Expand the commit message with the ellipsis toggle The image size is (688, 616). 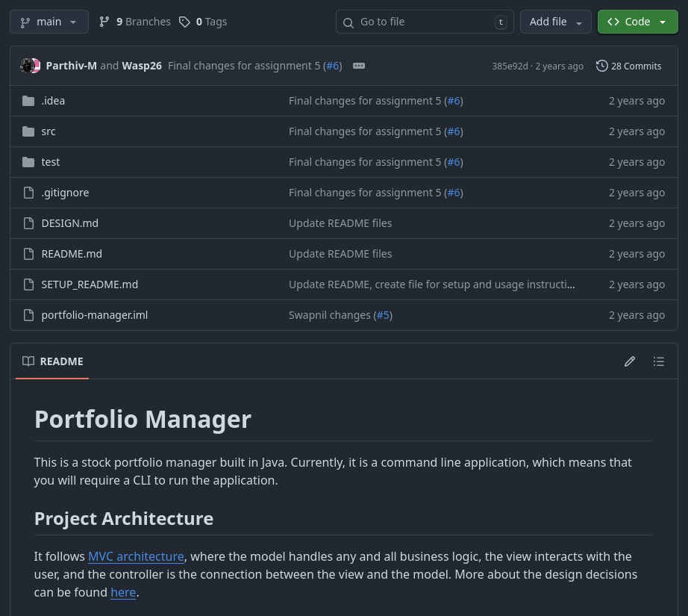(359, 66)
